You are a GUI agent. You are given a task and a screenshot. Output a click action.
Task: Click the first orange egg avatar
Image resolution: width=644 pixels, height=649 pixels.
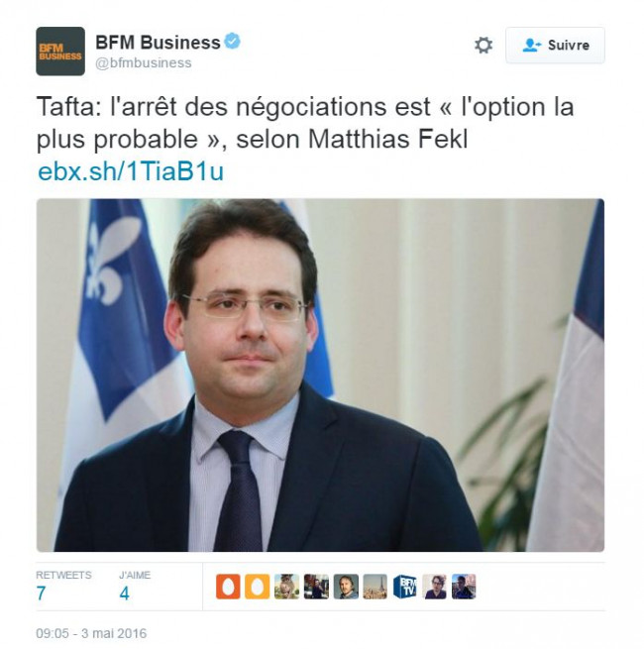(228, 587)
